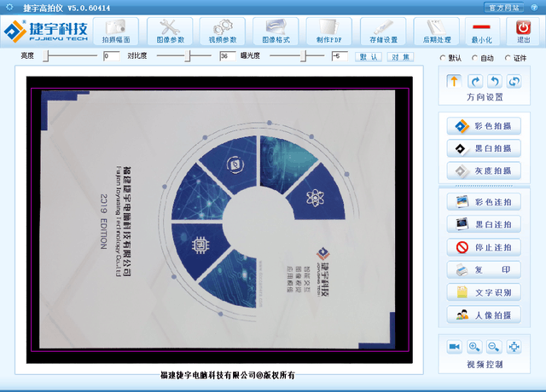Click the fit-to-window arrows icon
546x392 pixels.
pyautogui.click(x=514, y=347)
